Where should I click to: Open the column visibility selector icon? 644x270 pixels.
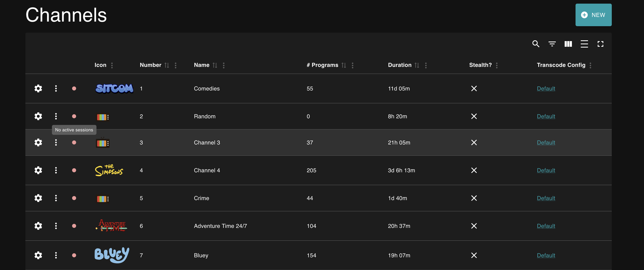pyautogui.click(x=568, y=44)
